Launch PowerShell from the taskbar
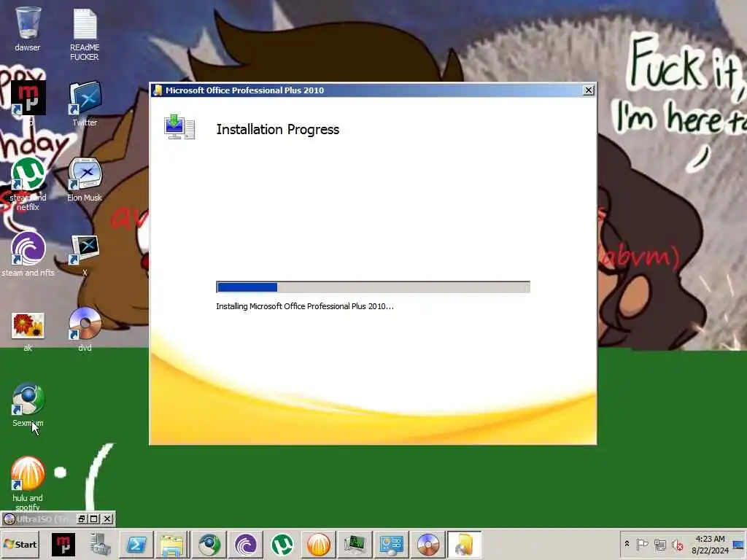747x560 pixels. [x=136, y=544]
